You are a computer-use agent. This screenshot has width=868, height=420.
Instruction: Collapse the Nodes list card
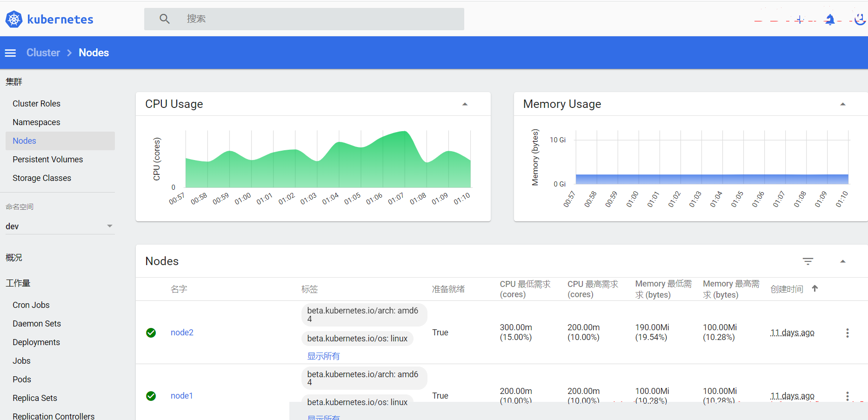tap(842, 261)
